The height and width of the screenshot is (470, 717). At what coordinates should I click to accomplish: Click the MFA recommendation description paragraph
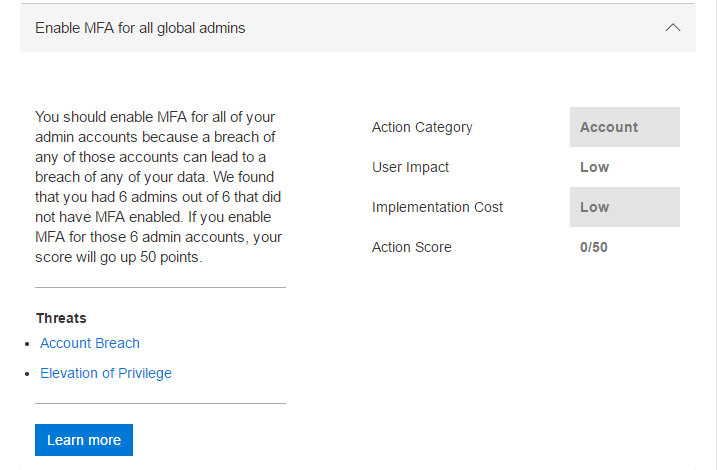tap(159, 187)
